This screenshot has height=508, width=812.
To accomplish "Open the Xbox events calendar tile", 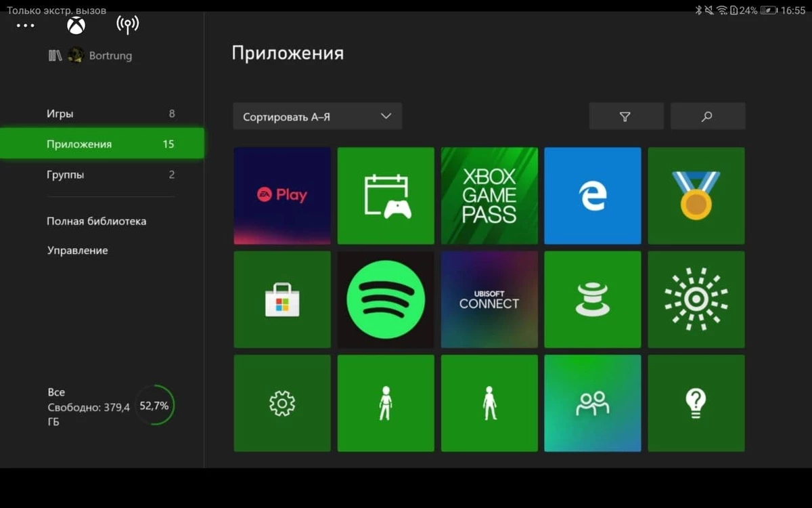I will pos(386,196).
